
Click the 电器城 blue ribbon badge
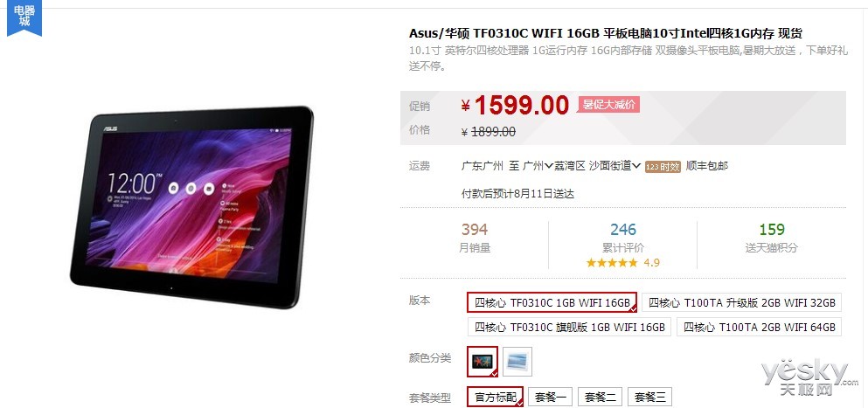(x=24, y=18)
